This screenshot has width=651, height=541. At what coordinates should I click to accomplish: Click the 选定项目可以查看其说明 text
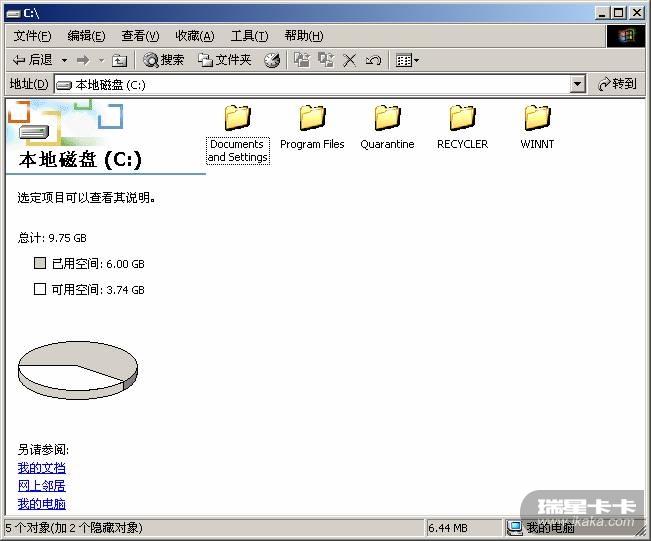87,198
